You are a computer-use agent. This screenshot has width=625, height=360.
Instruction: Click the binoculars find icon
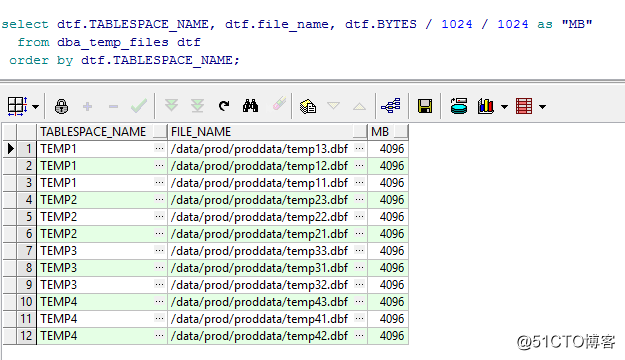pos(250,106)
